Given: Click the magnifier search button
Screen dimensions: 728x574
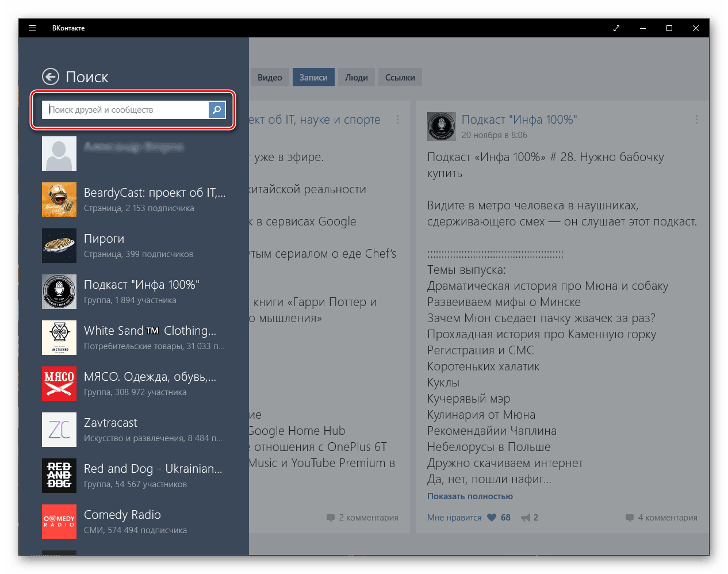Looking at the screenshot, I should click(217, 110).
